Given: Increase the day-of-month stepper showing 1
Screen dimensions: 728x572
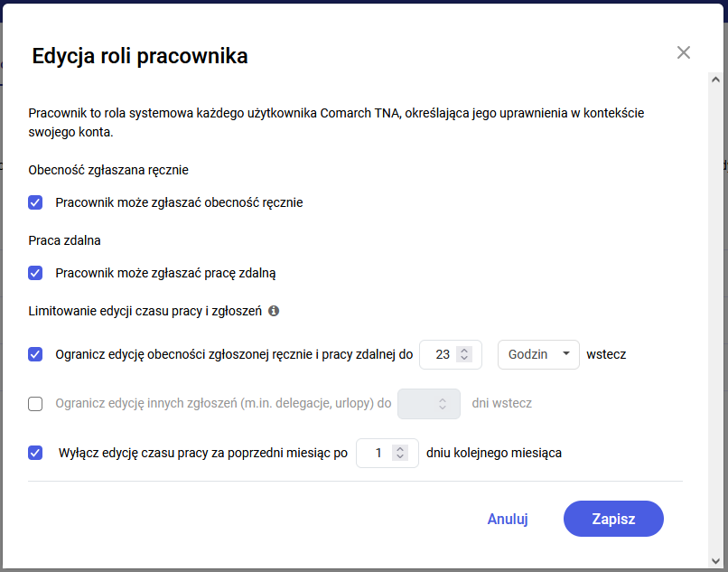Looking at the screenshot, I should pos(400,449).
